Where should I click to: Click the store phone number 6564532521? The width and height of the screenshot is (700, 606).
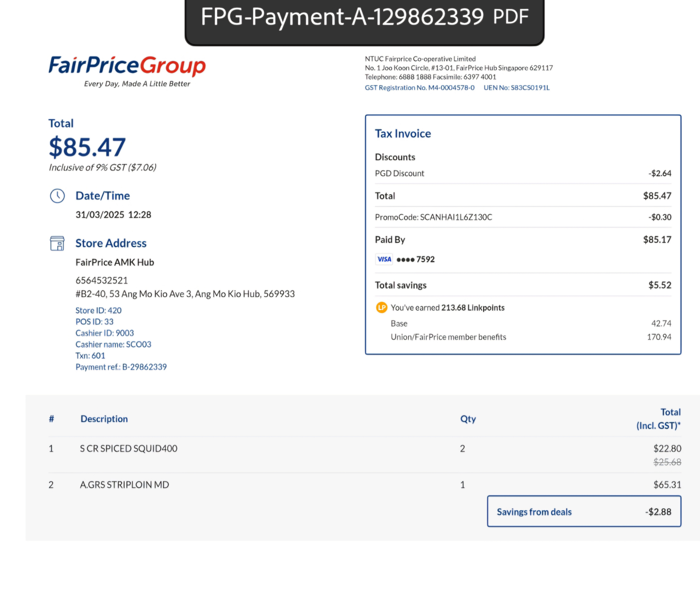pyautogui.click(x=101, y=280)
